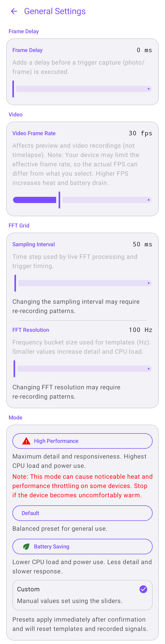Click the FFT Resolution slider handle
The width and height of the screenshot is (165, 644).
14,368
